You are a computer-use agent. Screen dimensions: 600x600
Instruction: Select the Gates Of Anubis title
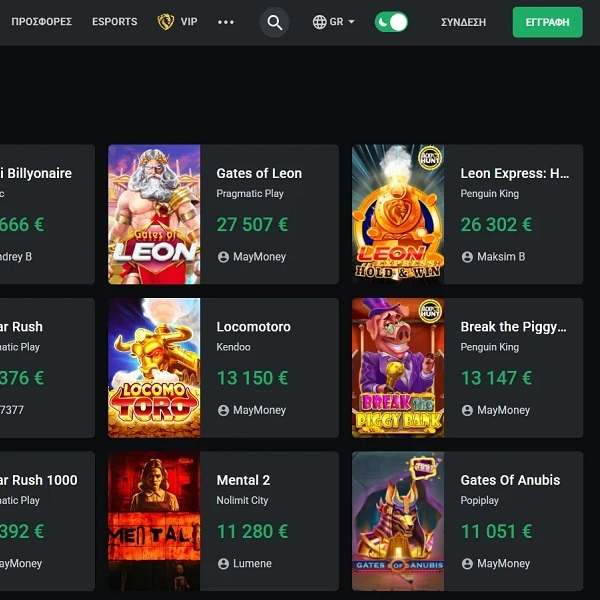pyautogui.click(x=510, y=480)
